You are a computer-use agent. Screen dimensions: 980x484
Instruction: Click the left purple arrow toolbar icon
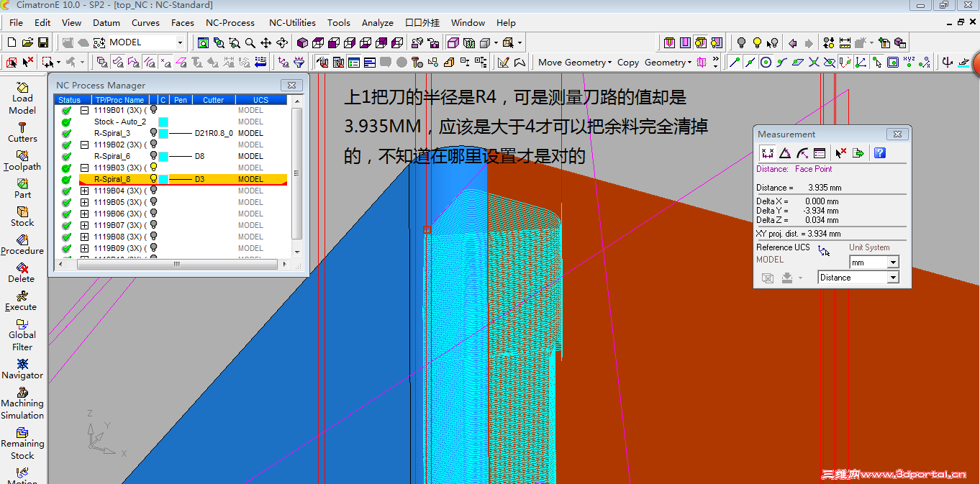click(x=793, y=43)
